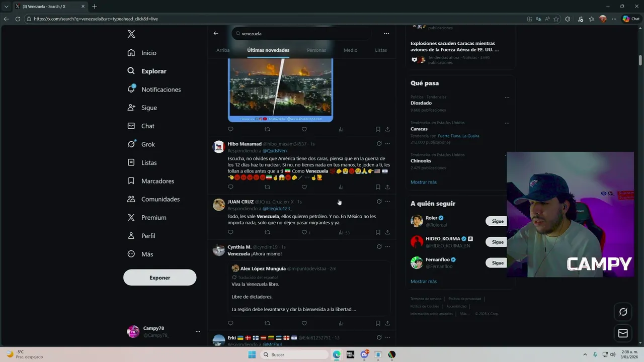Switch to Medio tab
Screen dimensions: 644x362
tap(351, 50)
